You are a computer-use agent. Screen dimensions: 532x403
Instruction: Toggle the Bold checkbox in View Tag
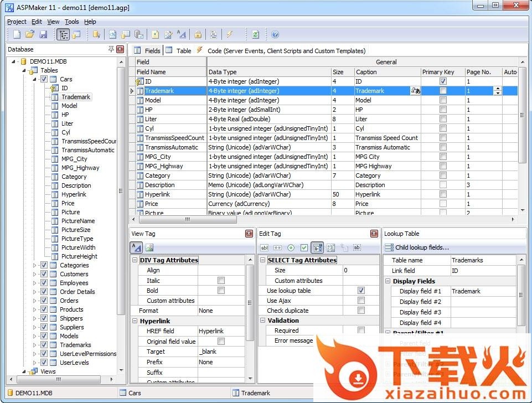tap(221, 291)
